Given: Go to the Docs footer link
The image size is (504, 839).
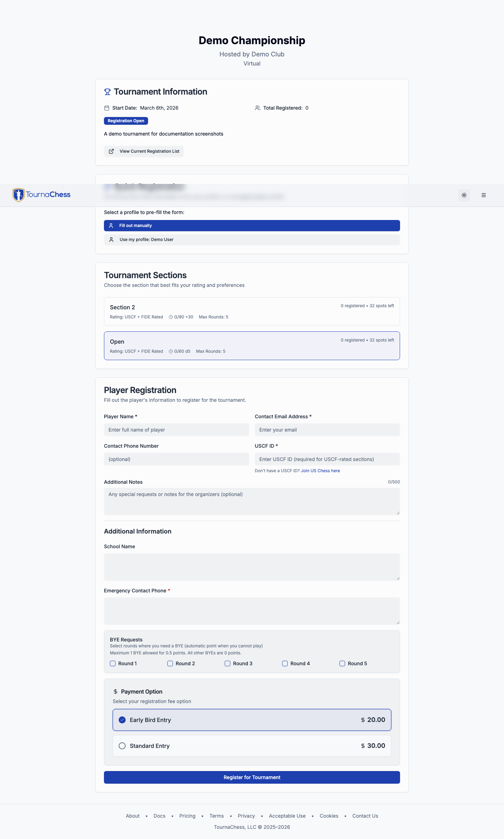Looking at the screenshot, I should [159, 816].
